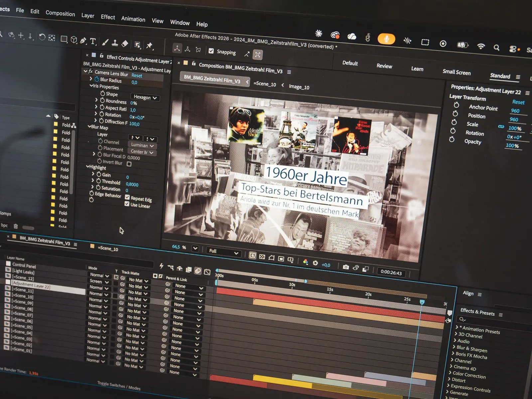Open the Blur Map Channel Luminance dropdown
Viewport: 532px width, 399px height.
click(x=143, y=145)
